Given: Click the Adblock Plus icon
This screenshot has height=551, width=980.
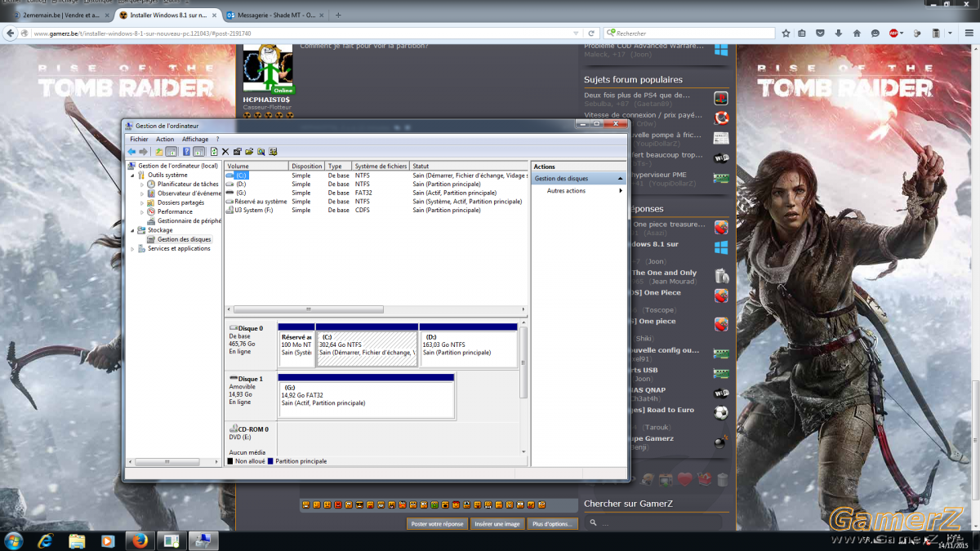Looking at the screenshot, I should (893, 33).
